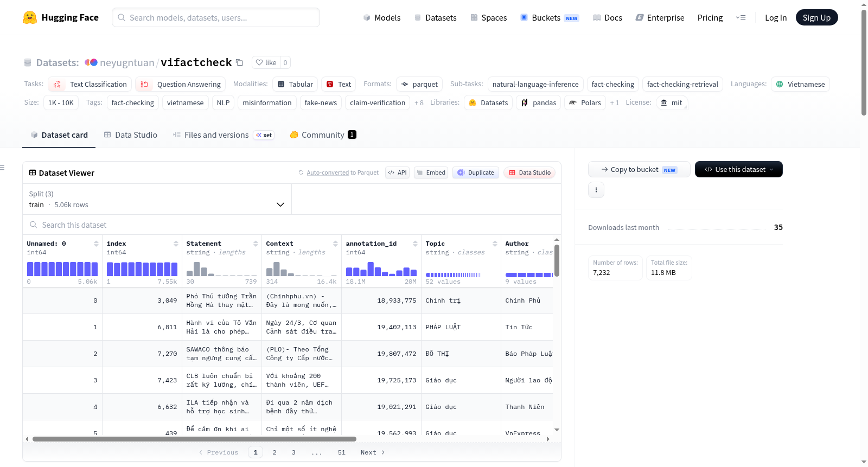
Task: Select the fact-checking-retrieval sub-task tag
Action: [682, 84]
